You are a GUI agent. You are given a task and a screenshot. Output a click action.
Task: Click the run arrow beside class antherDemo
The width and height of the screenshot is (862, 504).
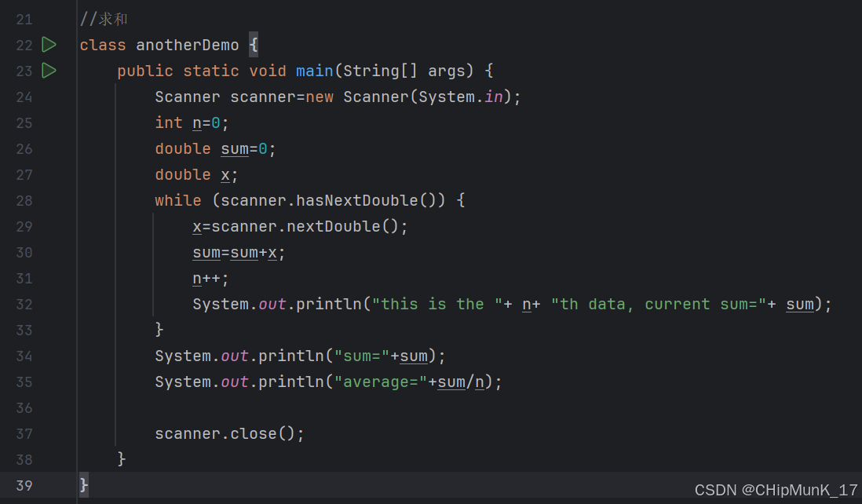point(49,45)
